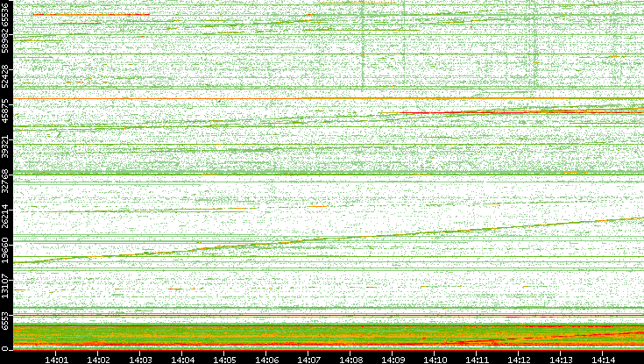Click the 14:07 time axis label
644x364 pixels.
(308, 360)
